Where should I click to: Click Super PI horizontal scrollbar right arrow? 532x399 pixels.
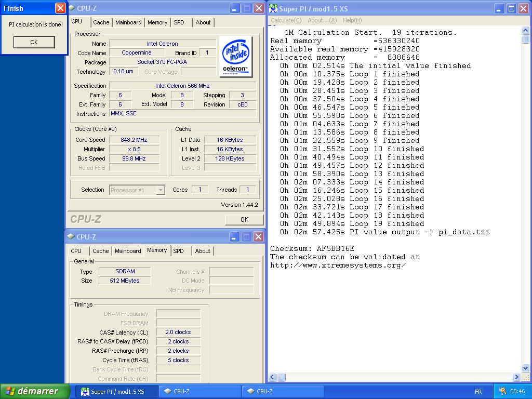(x=516, y=377)
